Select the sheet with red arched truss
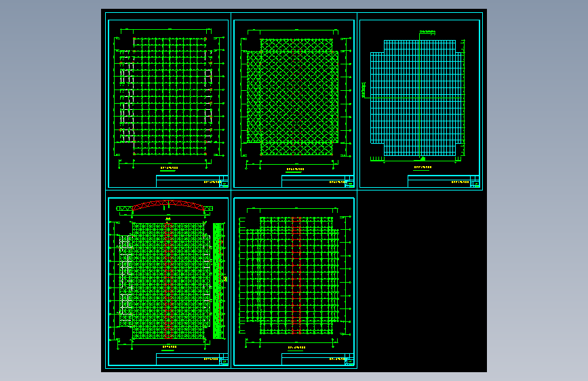The image size is (588, 381). tap(168, 281)
